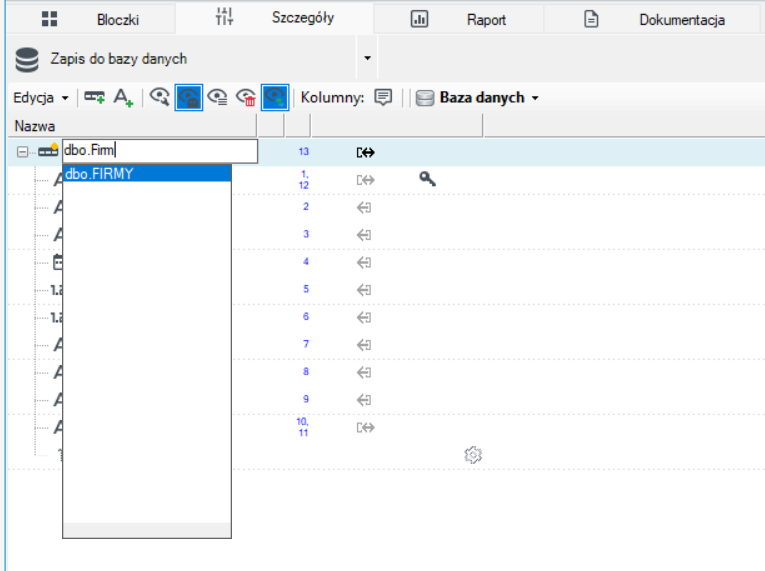Toggle the eye with green mark filter
This screenshot has width=765, height=571.
point(275,98)
